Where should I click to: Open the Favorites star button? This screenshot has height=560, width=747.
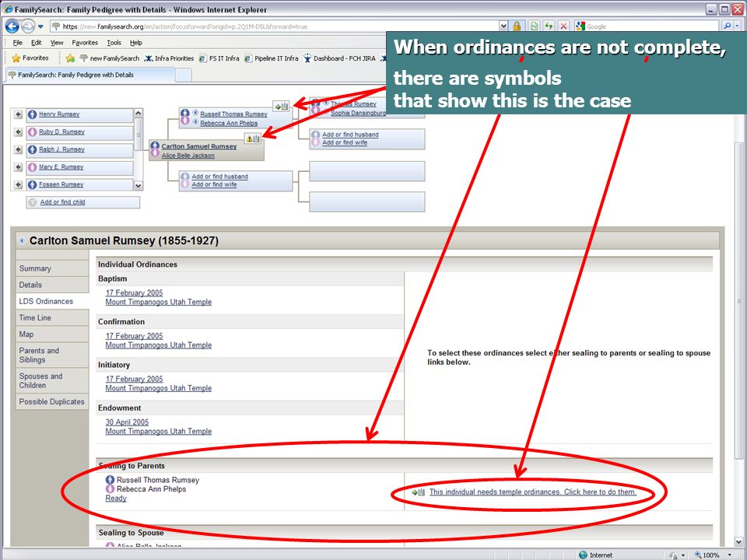coord(30,58)
